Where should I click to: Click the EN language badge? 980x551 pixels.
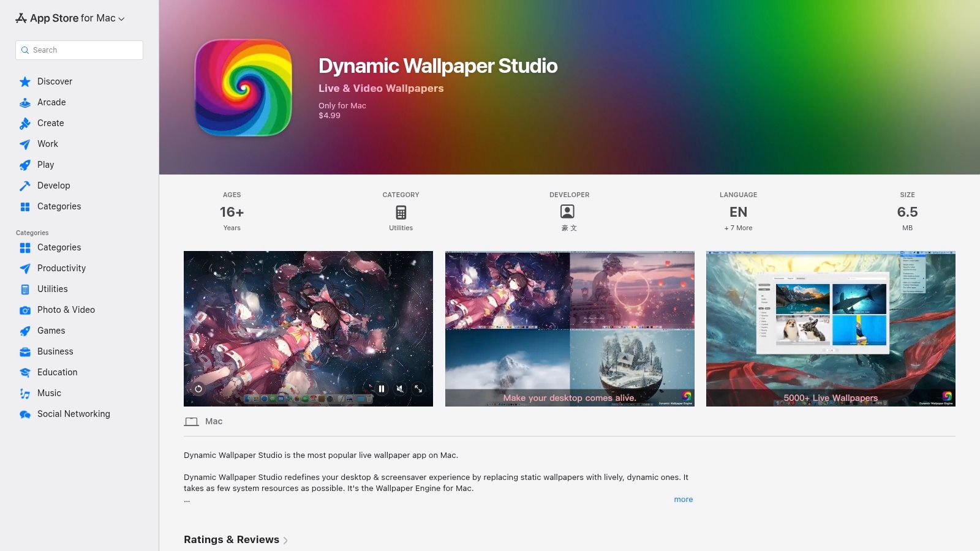pos(739,212)
